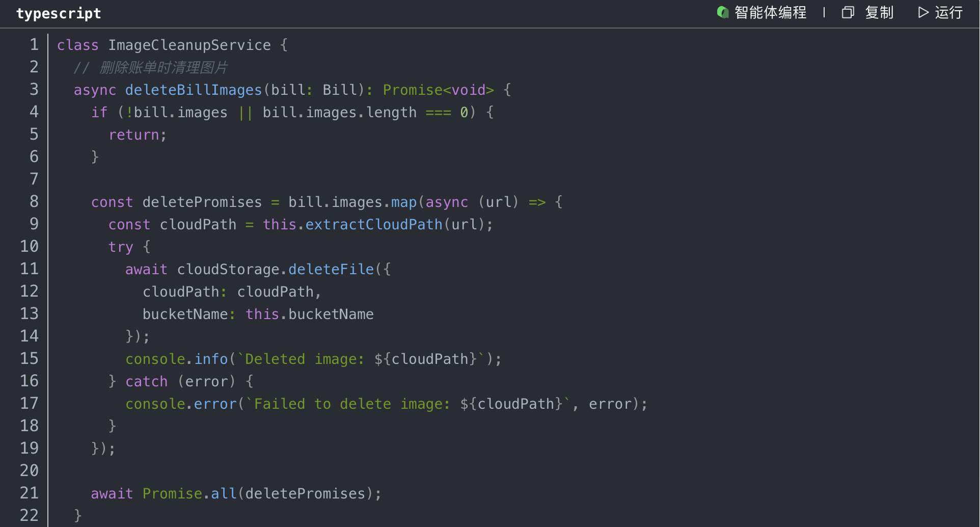The width and height of the screenshot is (980, 527).
Task: Click the deleteFile method call
Action: tap(331, 270)
